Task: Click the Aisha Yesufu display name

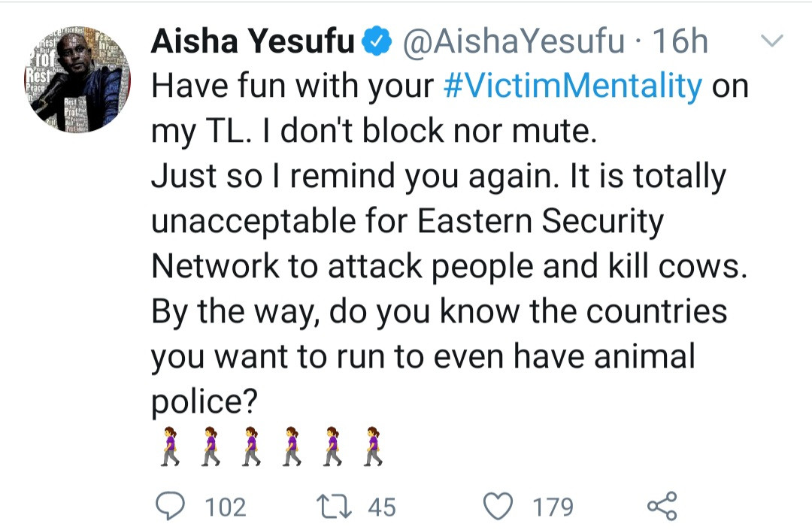Action: (252, 42)
